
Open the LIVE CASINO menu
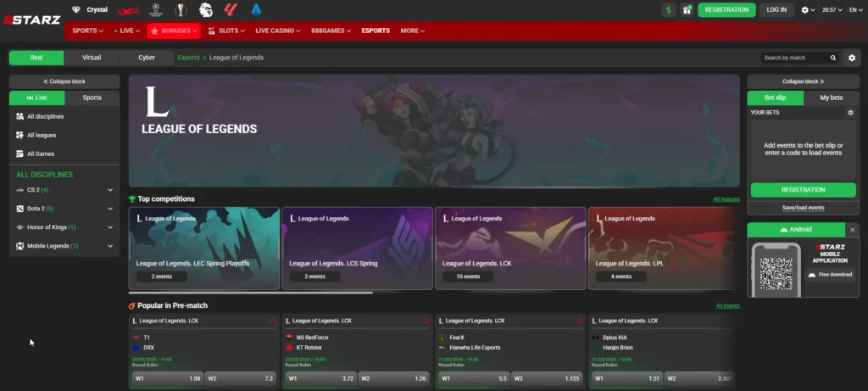[x=278, y=31]
